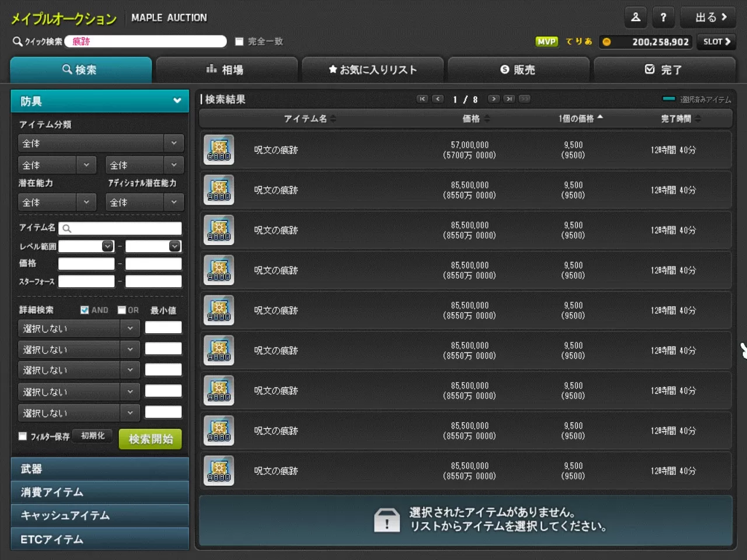Open the 潜在能力 全体 dropdown
Screen dimensions: 747x560
[57, 202]
